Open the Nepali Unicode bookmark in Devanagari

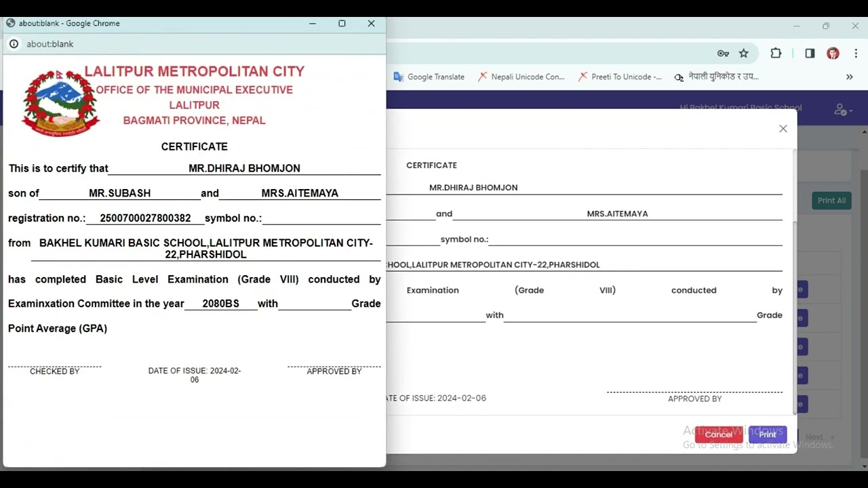click(x=716, y=77)
